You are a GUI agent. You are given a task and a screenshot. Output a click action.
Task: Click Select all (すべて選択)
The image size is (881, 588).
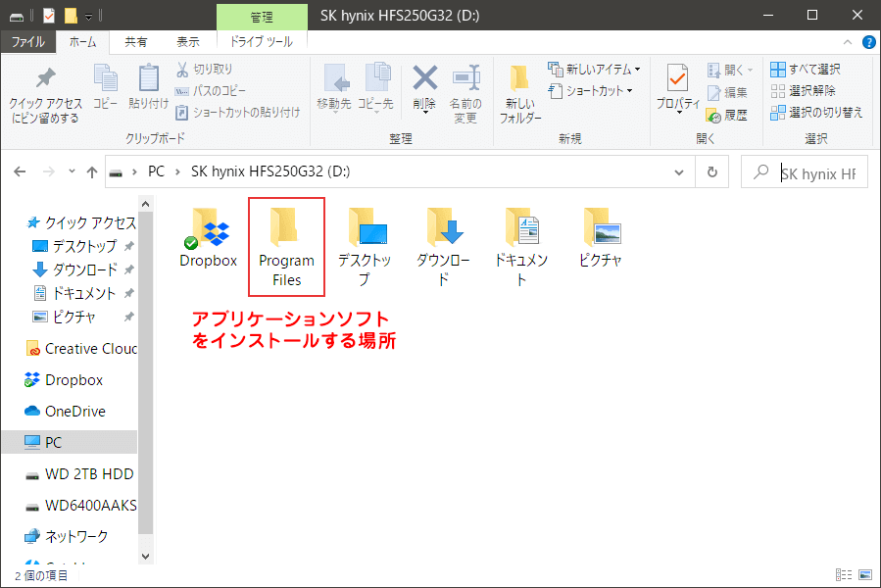(x=806, y=70)
